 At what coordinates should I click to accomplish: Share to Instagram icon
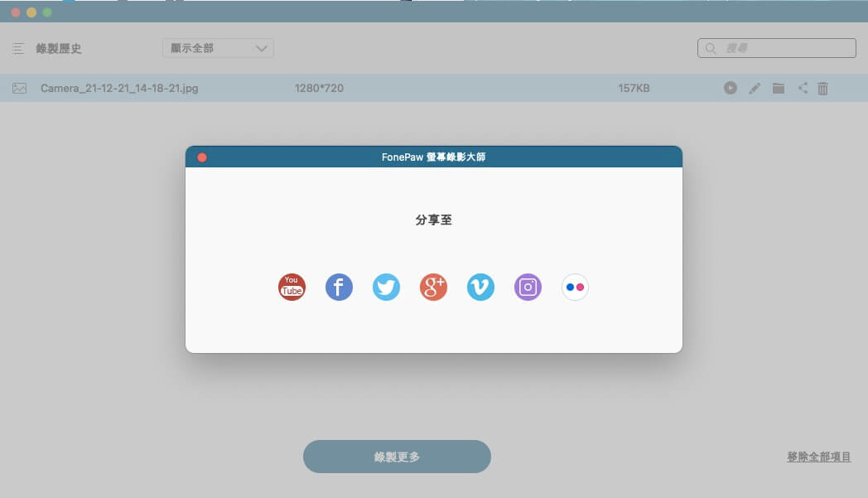(528, 287)
